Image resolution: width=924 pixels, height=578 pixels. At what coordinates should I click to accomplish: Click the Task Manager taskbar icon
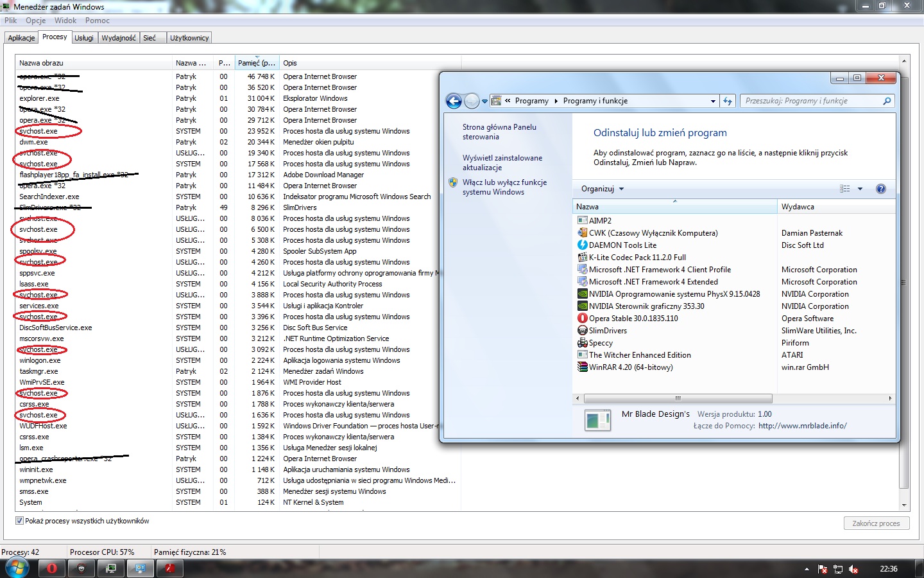coord(111,568)
